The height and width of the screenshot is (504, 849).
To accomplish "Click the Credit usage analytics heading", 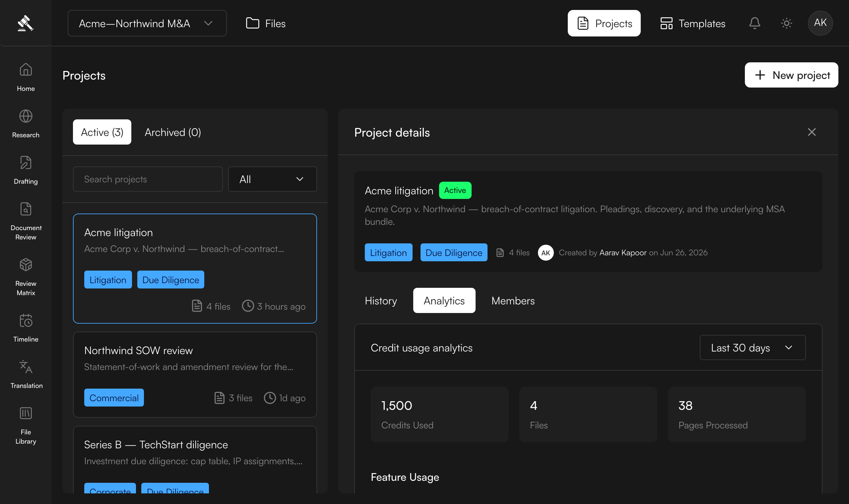I will (x=422, y=348).
